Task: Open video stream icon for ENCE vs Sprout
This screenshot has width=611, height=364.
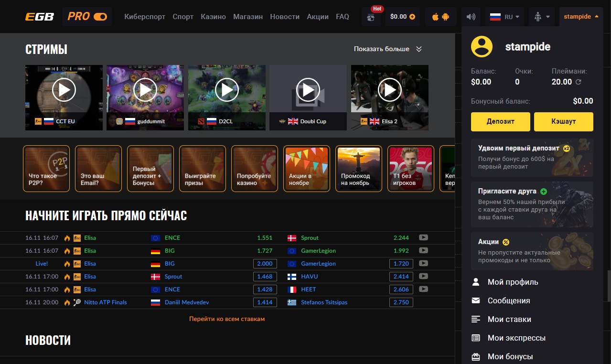Action: pyautogui.click(x=423, y=237)
